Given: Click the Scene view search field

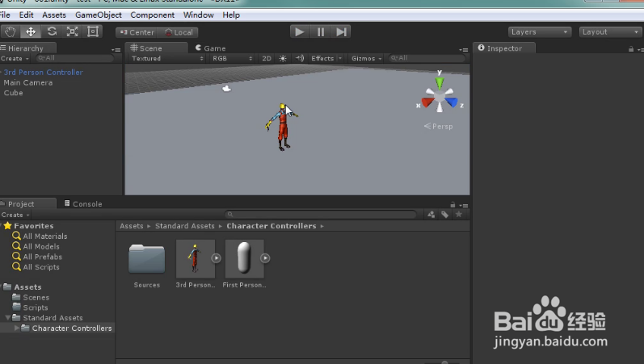Looking at the screenshot, I should click(427, 58).
